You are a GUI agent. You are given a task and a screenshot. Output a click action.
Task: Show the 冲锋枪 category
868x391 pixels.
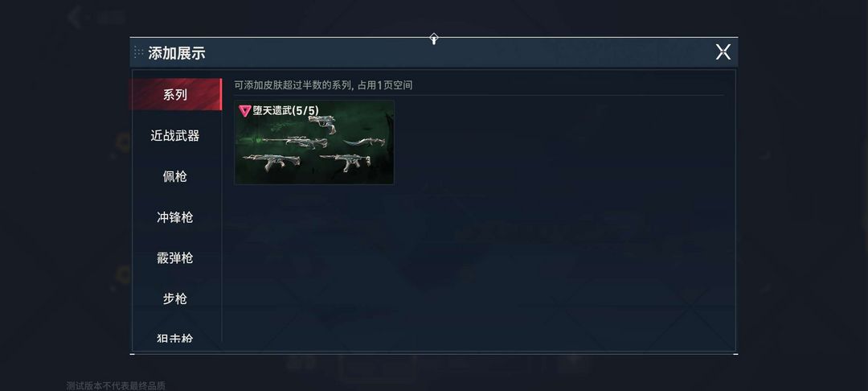[175, 218]
